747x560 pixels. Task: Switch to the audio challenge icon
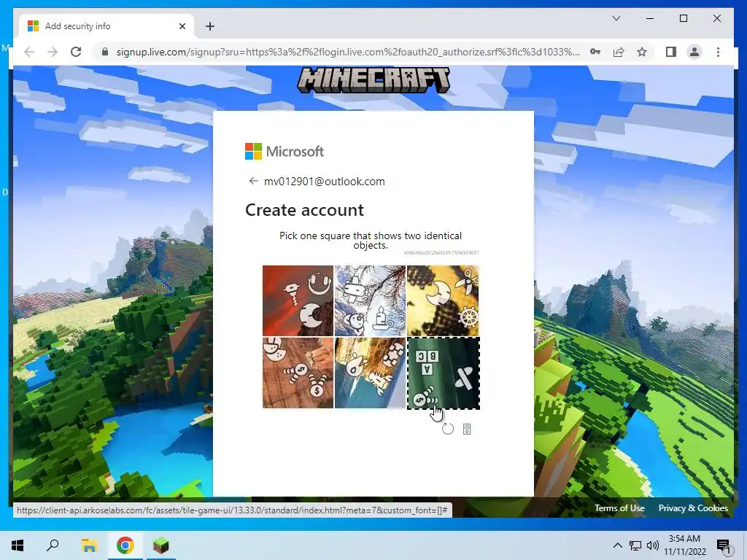467,429
